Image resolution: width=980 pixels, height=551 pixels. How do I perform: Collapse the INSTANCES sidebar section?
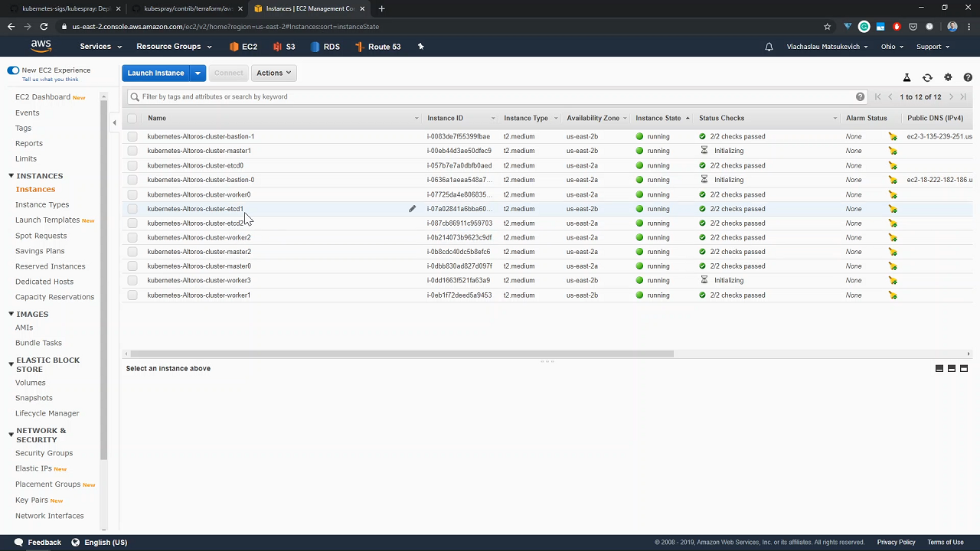point(11,176)
